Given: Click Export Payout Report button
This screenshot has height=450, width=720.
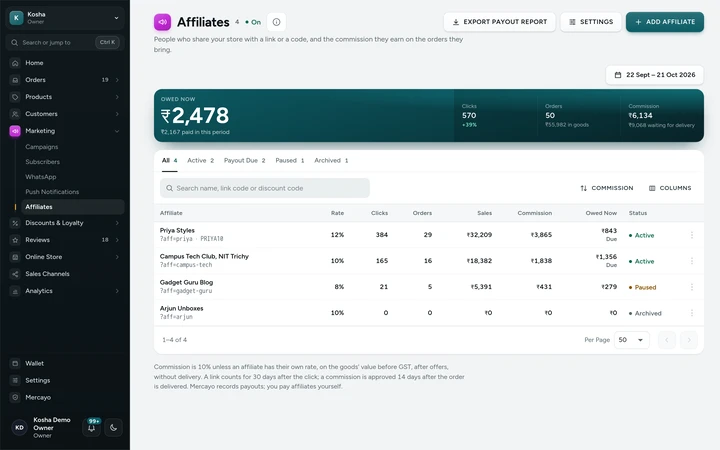Looking at the screenshot, I should 500,22.
